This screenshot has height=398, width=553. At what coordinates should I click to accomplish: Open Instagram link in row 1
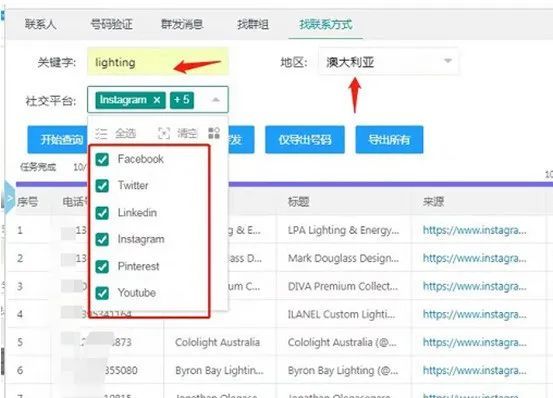coord(474,230)
